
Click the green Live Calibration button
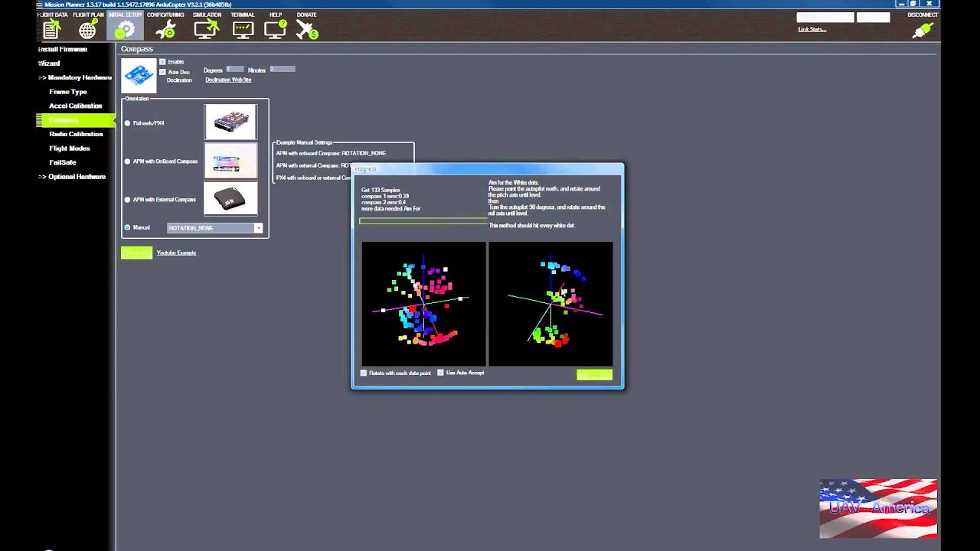click(x=136, y=253)
